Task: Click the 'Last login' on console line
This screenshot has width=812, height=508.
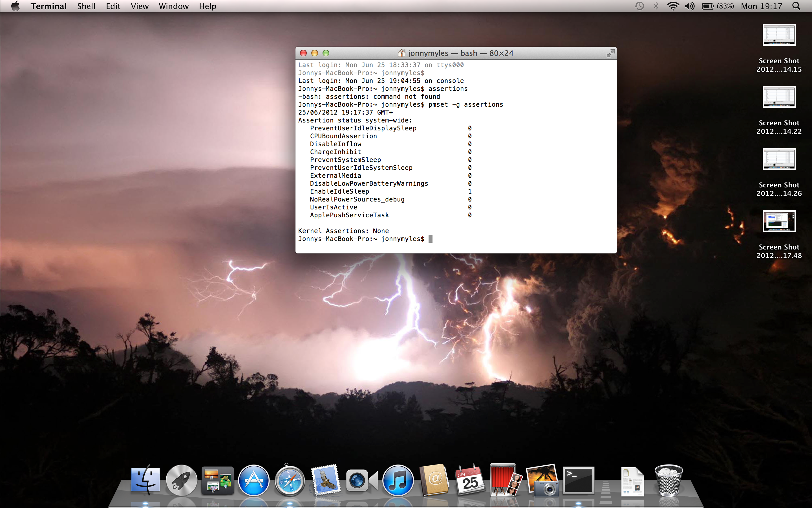Action: [381, 81]
